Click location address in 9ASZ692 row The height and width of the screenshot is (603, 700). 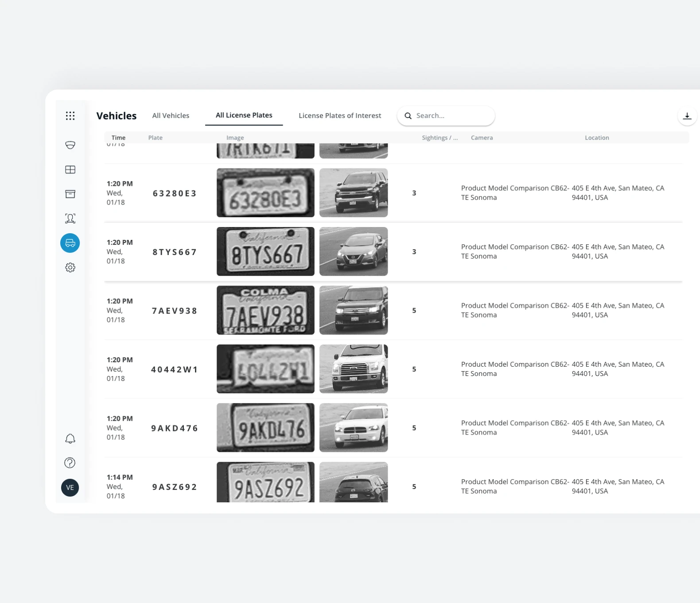(x=618, y=486)
